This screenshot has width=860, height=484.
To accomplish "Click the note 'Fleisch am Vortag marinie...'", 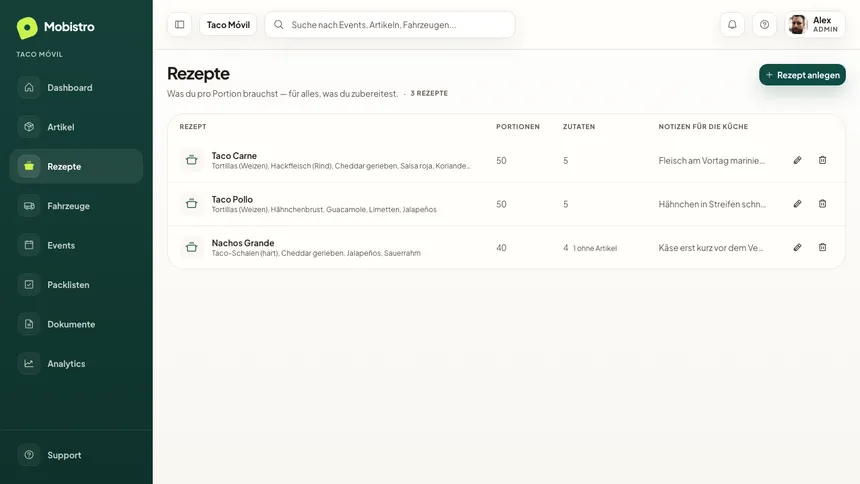I will click(x=711, y=160).
